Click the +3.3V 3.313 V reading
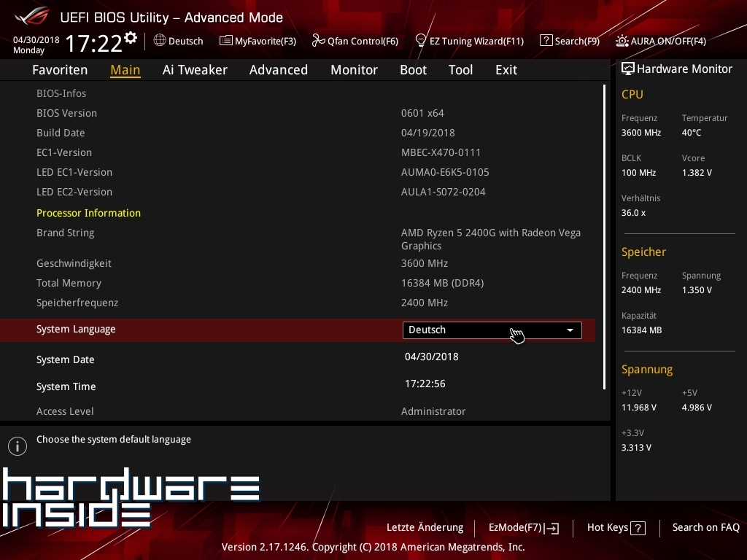Screen dimensions: 747x560 (636, 448)
